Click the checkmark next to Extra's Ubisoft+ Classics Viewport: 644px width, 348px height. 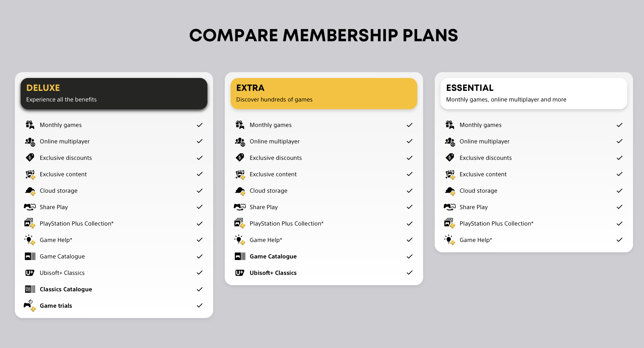(x=410, y=273)
